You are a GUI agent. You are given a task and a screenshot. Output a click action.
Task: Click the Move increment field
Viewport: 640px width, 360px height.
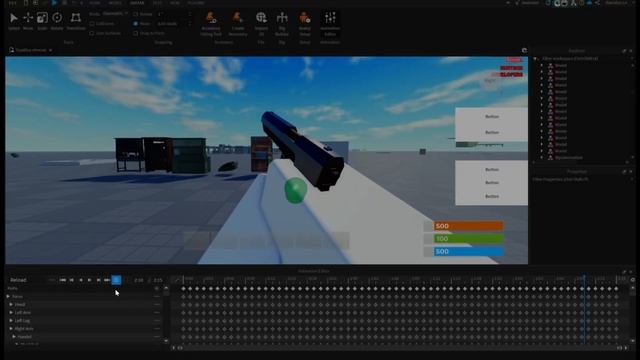coord(173,24)
